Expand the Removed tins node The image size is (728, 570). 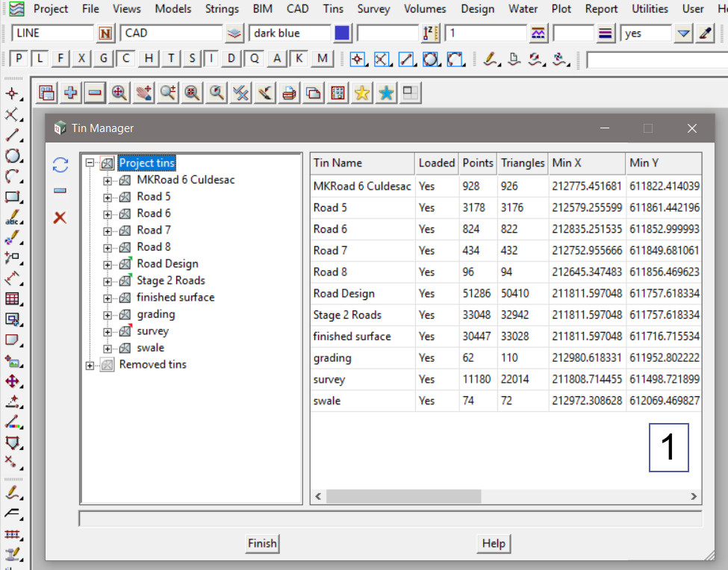(90, 365)
